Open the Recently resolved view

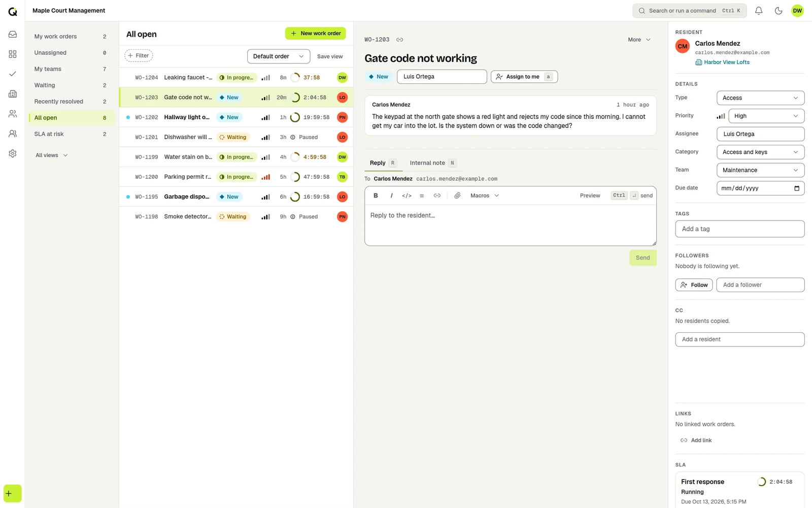pyautogui.click(x=71, y=102)
